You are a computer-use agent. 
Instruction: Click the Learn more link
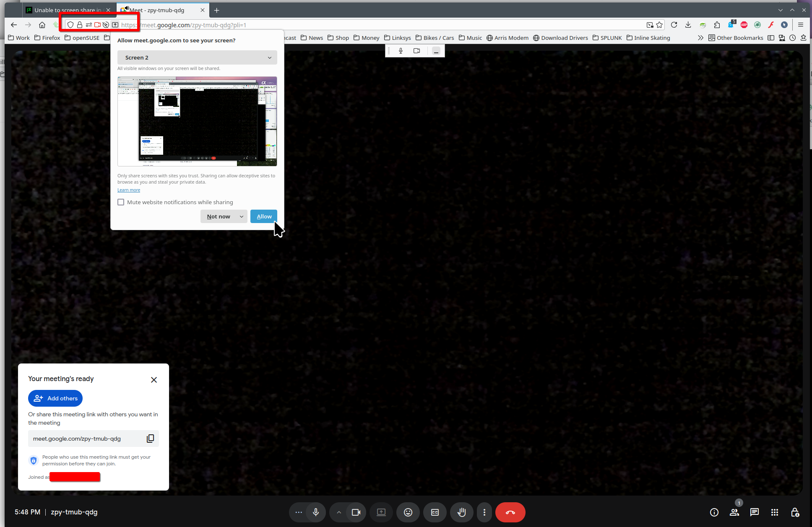[129, 190]
